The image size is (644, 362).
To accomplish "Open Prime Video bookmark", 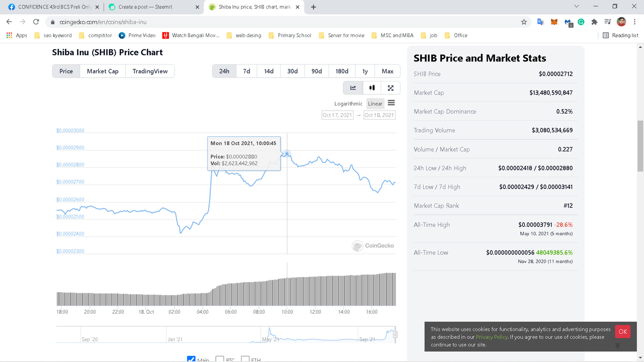I will [137, 35].
